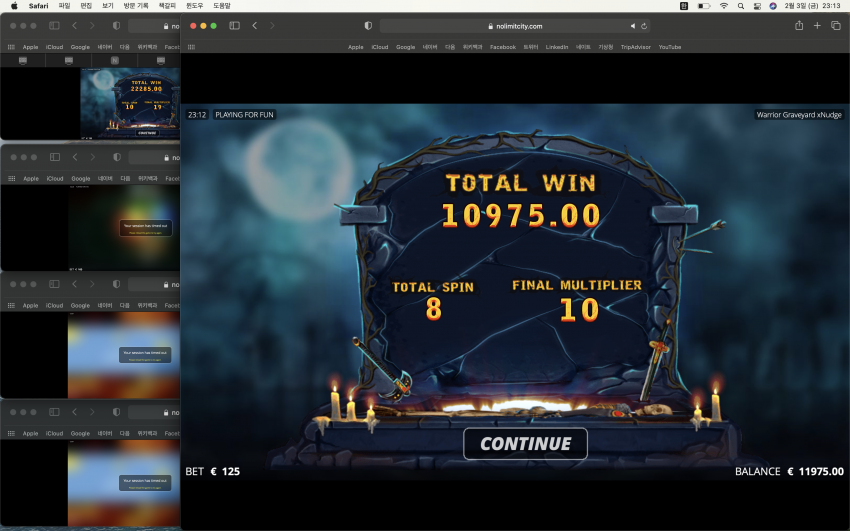Open Spotlight search in menu bar
Viewport: 850px width, 531px height.
740,5
